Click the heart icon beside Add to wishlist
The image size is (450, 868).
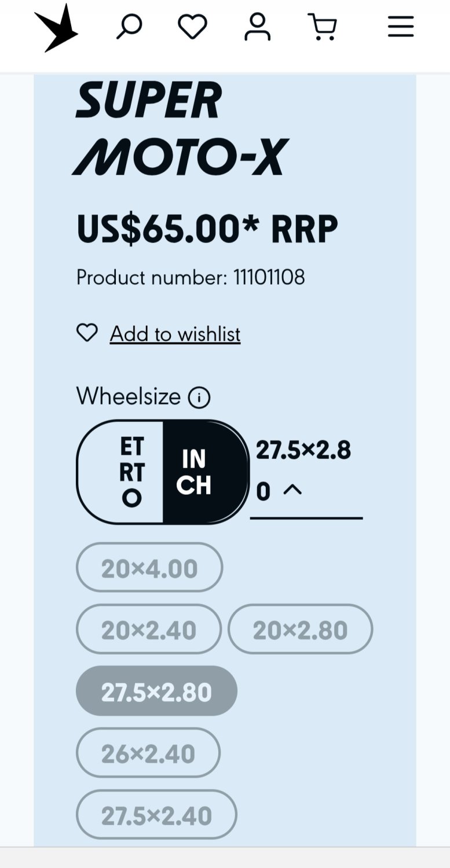(87, 333)
